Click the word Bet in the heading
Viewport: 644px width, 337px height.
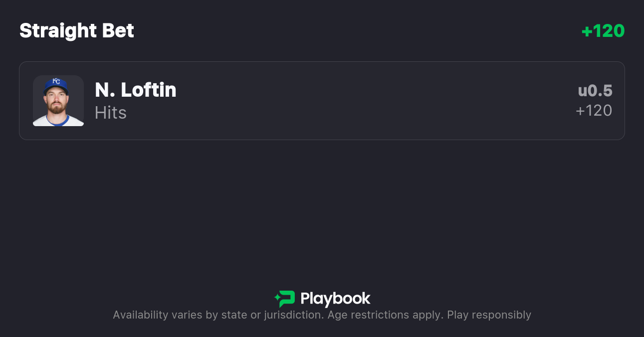coord(118,31)
